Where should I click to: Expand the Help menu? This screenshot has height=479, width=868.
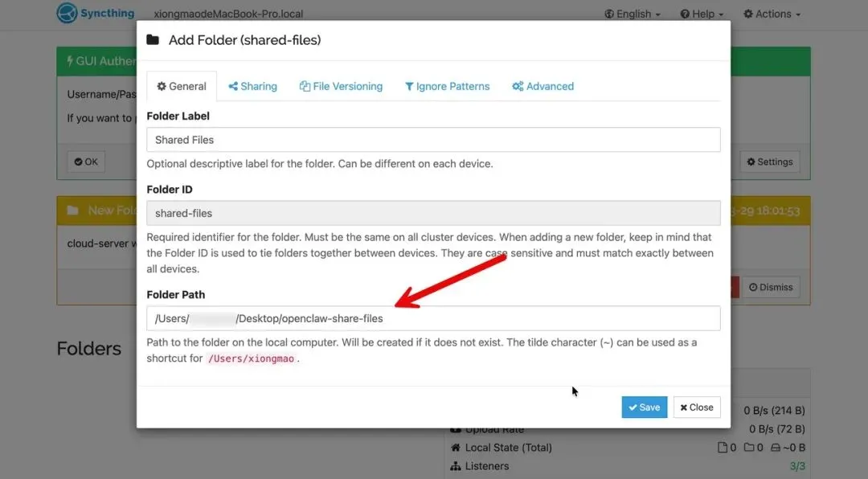point(702,14)
